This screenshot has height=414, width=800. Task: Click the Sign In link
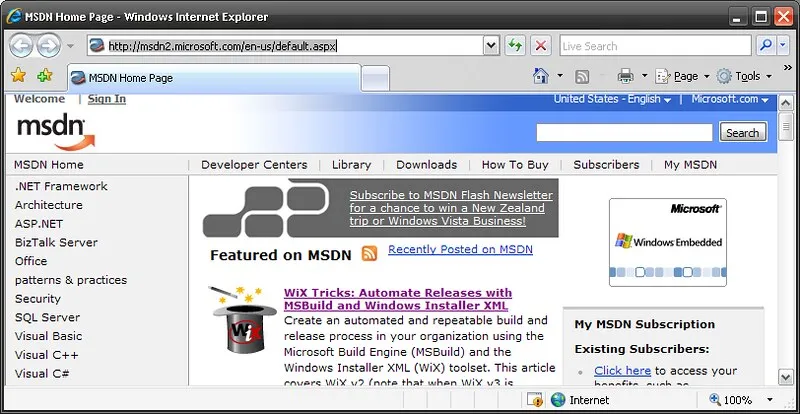coord(107,99)
